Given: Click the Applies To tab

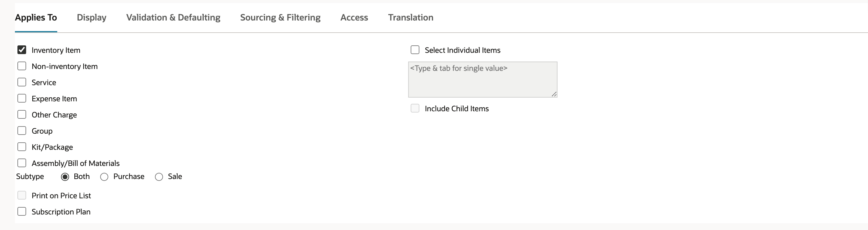Looking at the screenshot, I should [x=36, y=17].
